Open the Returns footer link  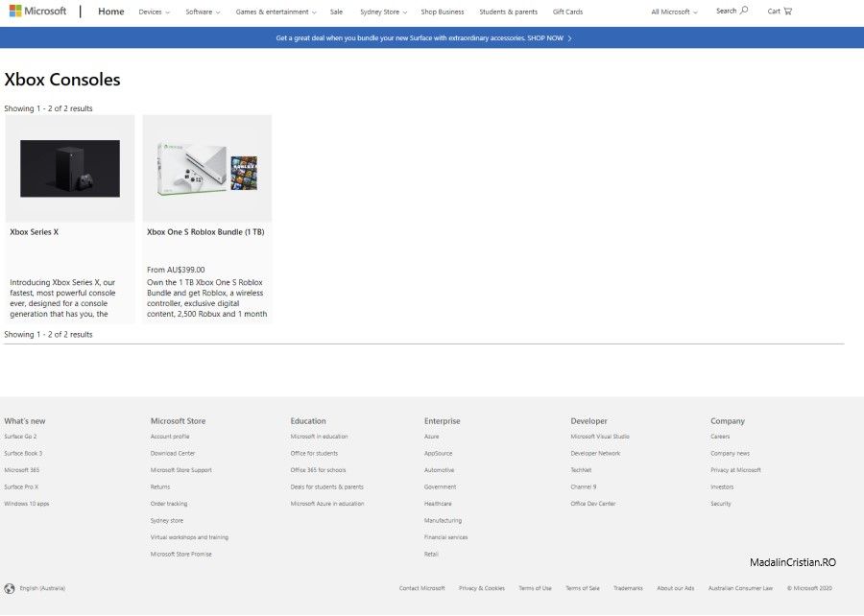pos(159,487)
